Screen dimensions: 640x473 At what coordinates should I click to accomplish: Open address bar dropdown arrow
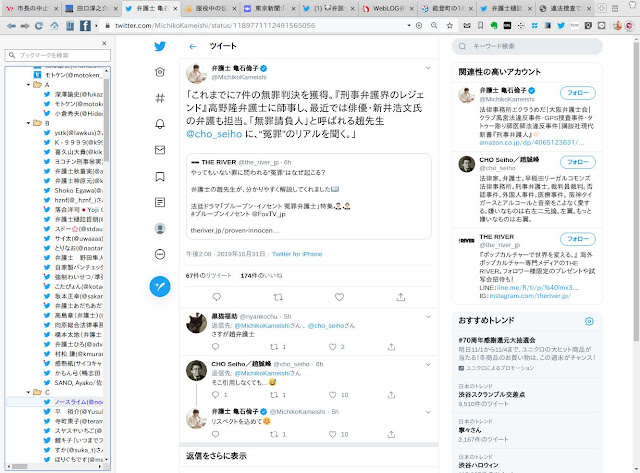[x=409, y=26]
